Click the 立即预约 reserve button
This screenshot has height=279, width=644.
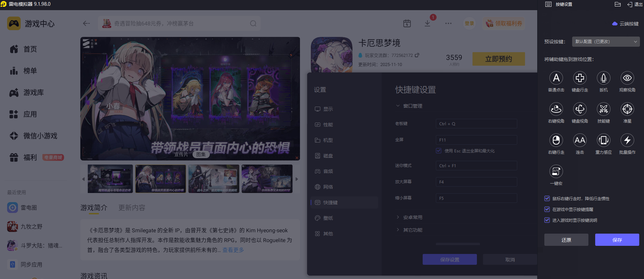pos(499,59)
